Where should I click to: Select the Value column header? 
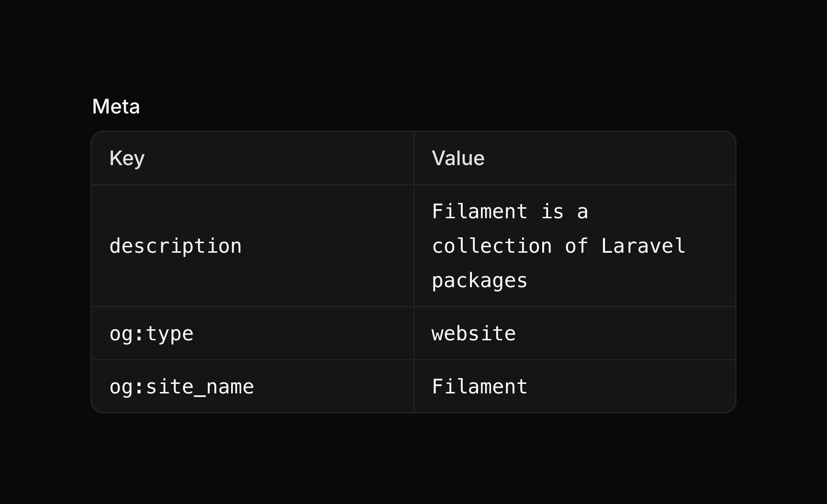pyautogui.click(x=458, y=158)
